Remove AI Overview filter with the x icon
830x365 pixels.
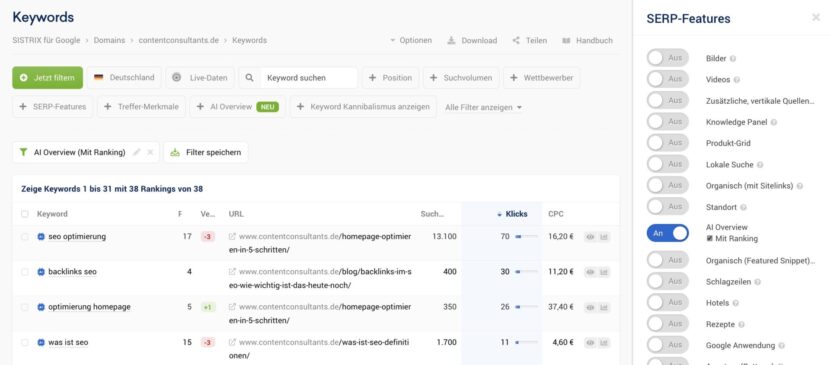pos(150,152)
